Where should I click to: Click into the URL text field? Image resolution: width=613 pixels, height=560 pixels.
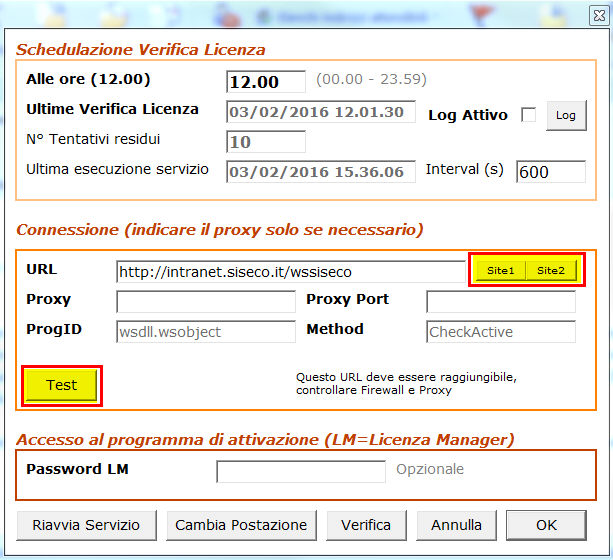[290, 271]
